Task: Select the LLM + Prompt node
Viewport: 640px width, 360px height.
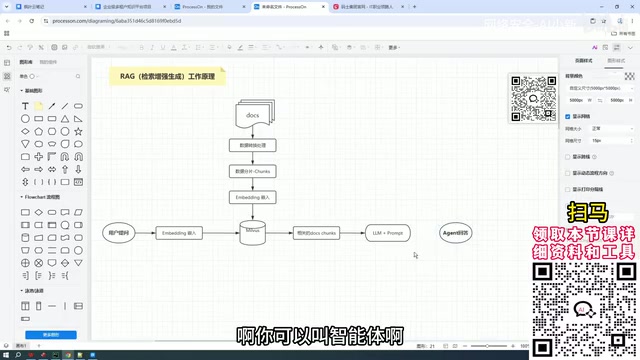Action: coord(388,233)
